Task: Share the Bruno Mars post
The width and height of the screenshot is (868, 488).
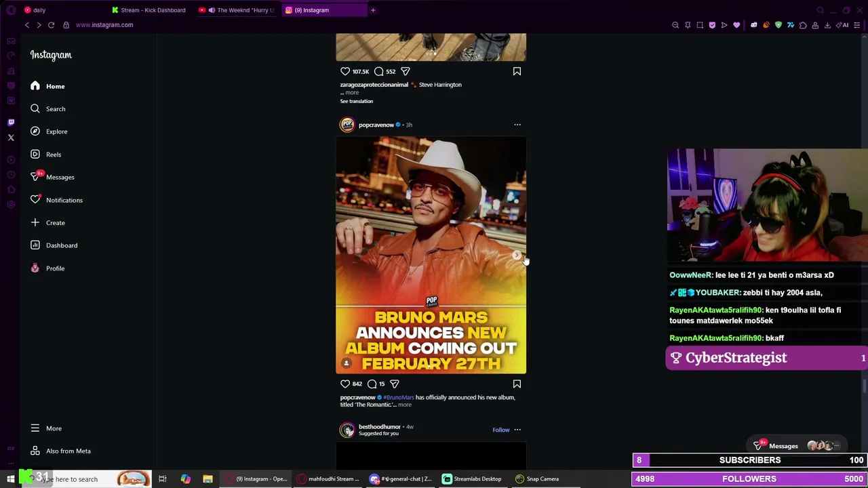Action: 395,384
